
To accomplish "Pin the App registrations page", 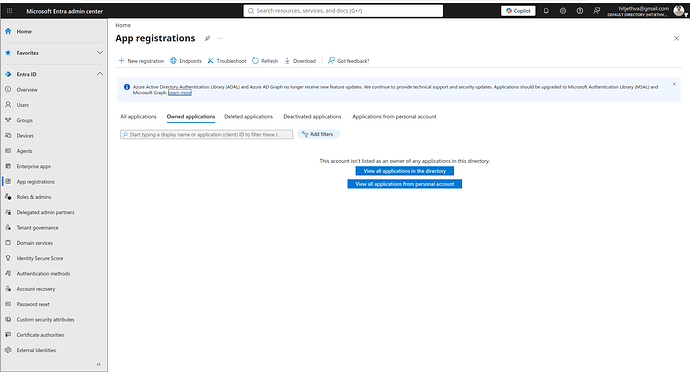I will click(x=207, y=38).
